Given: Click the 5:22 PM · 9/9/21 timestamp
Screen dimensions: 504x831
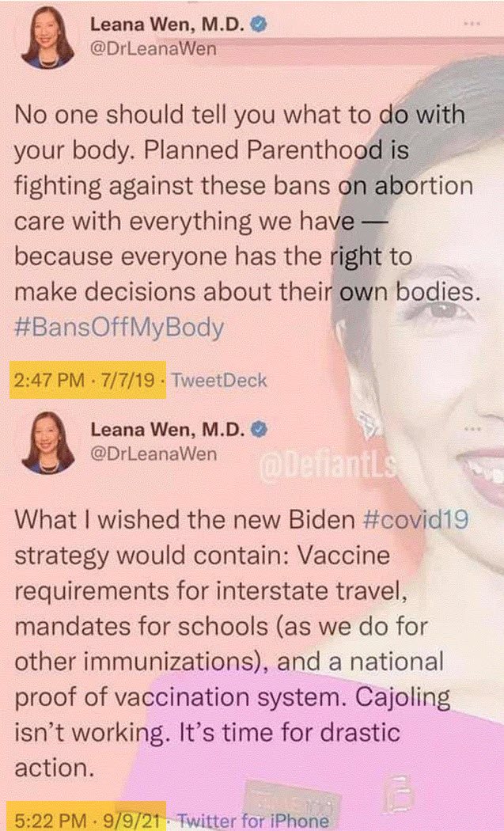Looking at the screenshot, I should pos(88,819).
